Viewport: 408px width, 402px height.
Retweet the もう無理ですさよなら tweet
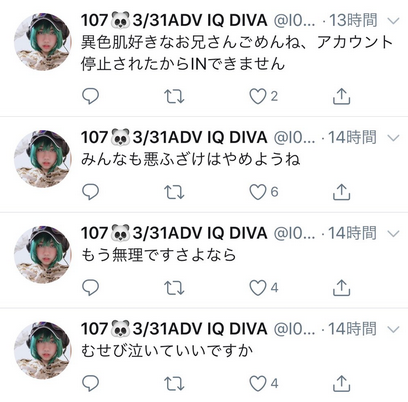(174, 288)
